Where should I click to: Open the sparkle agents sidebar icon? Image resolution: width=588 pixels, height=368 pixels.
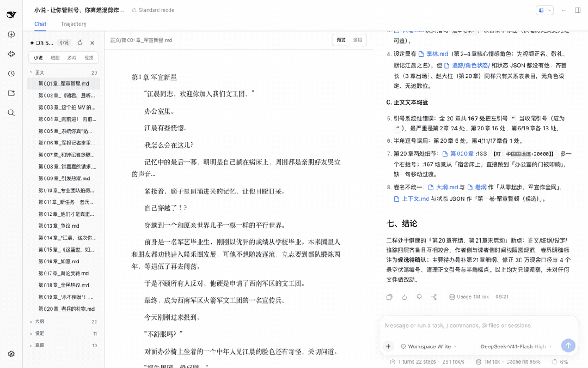click(x=11, y=54)
